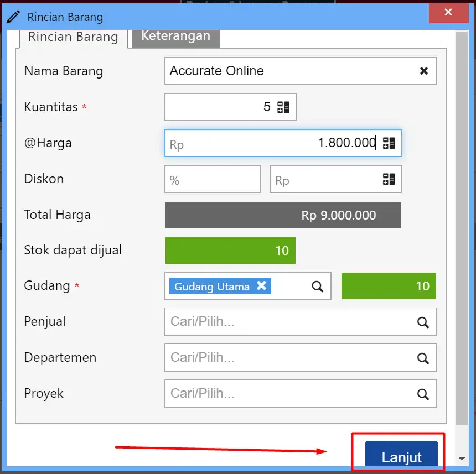This screenshot has height=474, width=476.
Task: Open the calculator icon in the @Harga field
Action: [x=389, y=143]
